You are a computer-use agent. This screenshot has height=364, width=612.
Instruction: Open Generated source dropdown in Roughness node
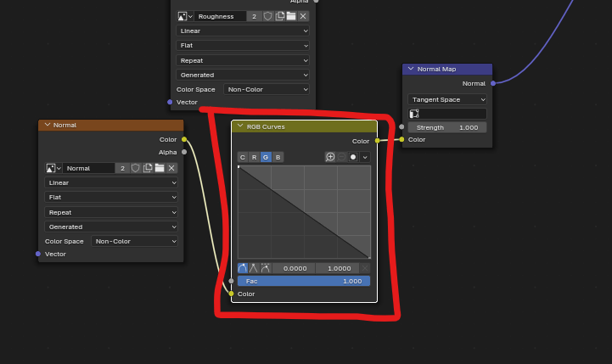point(243,75)
